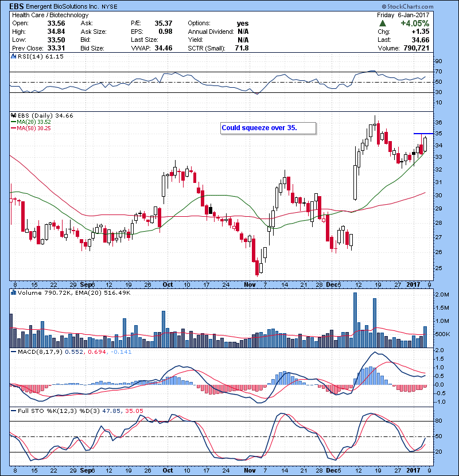Image resolution: width=459 pixels, height=476 pixels.
Task: Click the 80 label on the stochastic axis
Action: click(438, 421)
